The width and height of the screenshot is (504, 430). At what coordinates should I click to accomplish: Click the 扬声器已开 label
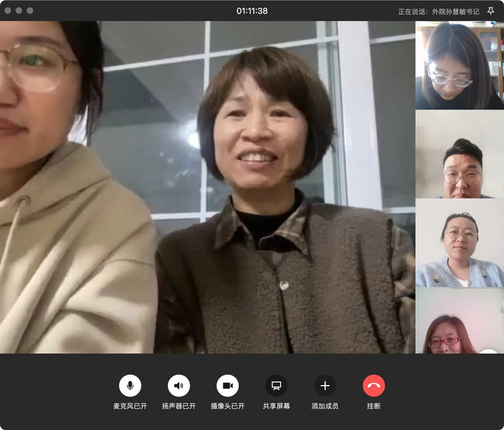179,406
